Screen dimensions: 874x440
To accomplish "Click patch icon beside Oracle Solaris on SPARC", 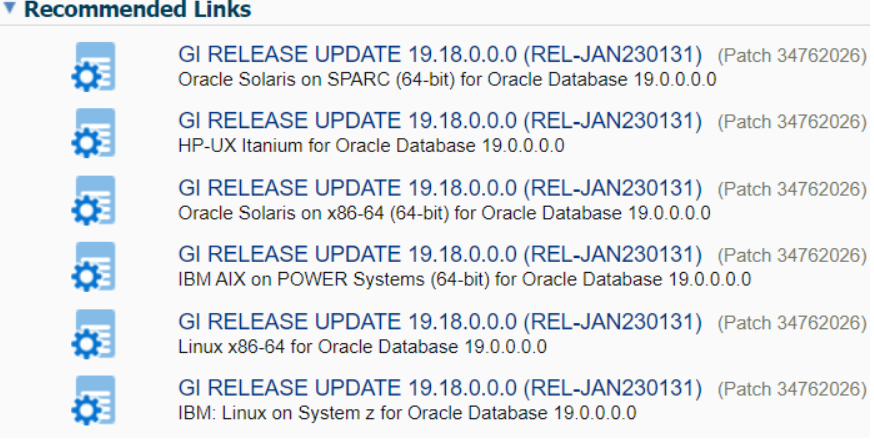I will click(x=94, y=66).
